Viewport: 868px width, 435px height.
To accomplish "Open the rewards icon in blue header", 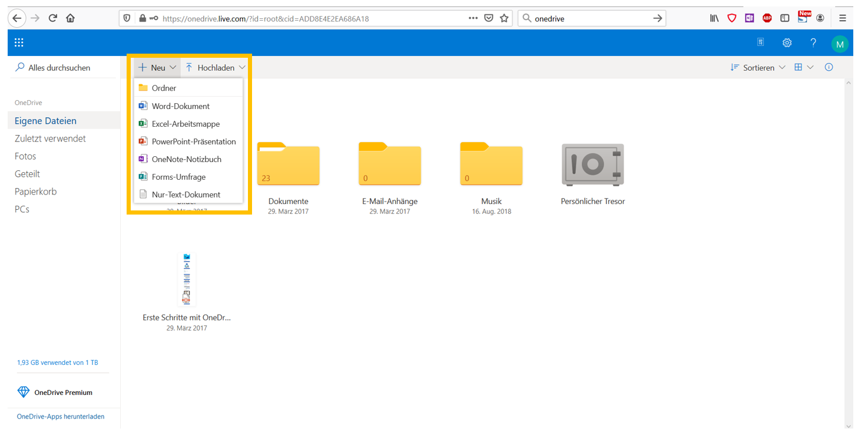I will click(x=760, y=42).
